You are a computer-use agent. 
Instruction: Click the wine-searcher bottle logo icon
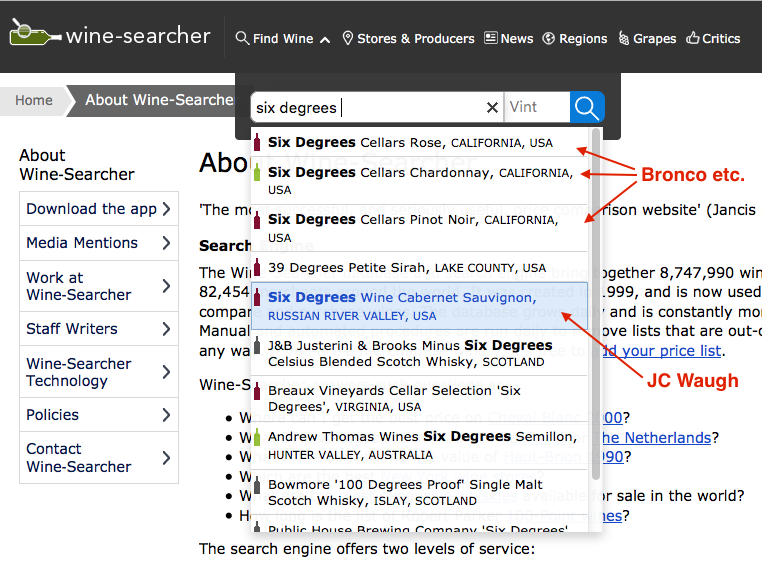click(35, 33)
